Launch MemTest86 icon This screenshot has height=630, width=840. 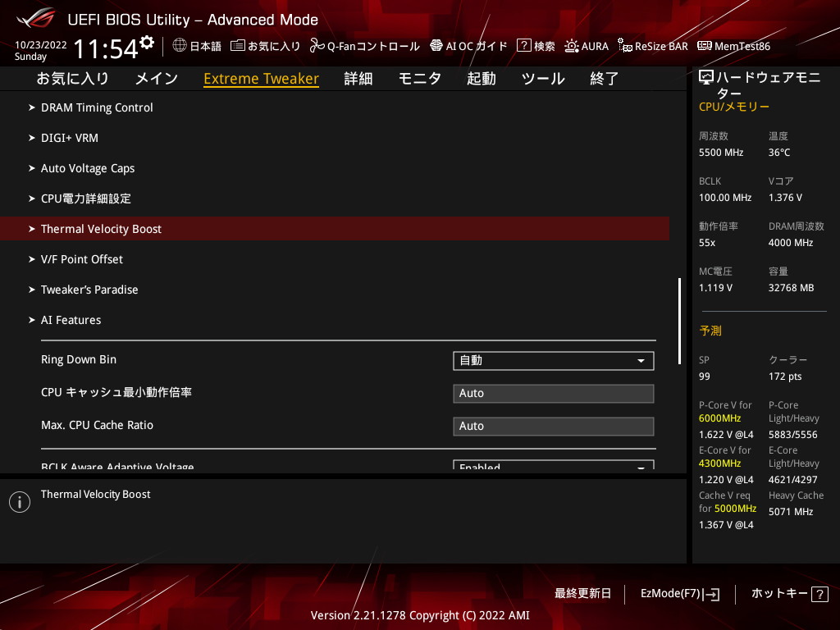705,46
